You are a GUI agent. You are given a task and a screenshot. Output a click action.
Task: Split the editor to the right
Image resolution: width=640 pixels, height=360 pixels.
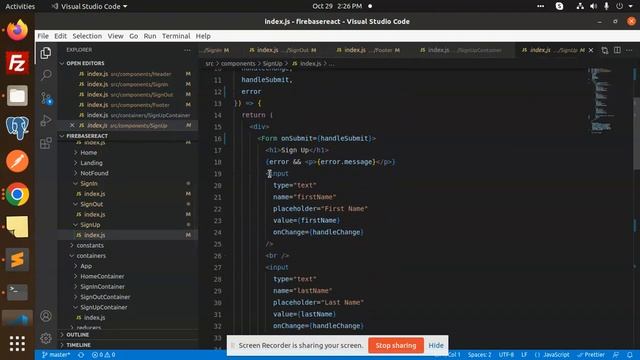(617, 50)
